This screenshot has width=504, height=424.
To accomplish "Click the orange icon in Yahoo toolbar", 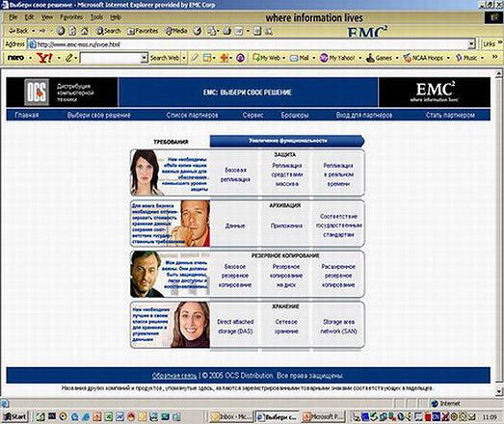I will (225, 58).
